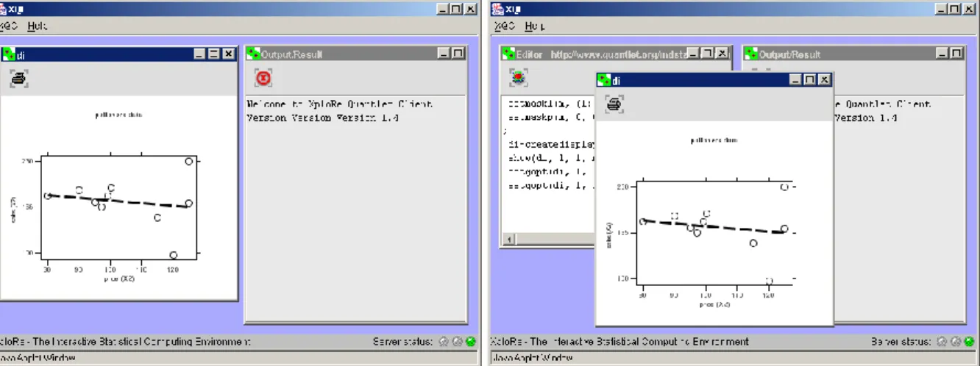
Task: Minimize the Editor window
Action: [x=693, y=54]
